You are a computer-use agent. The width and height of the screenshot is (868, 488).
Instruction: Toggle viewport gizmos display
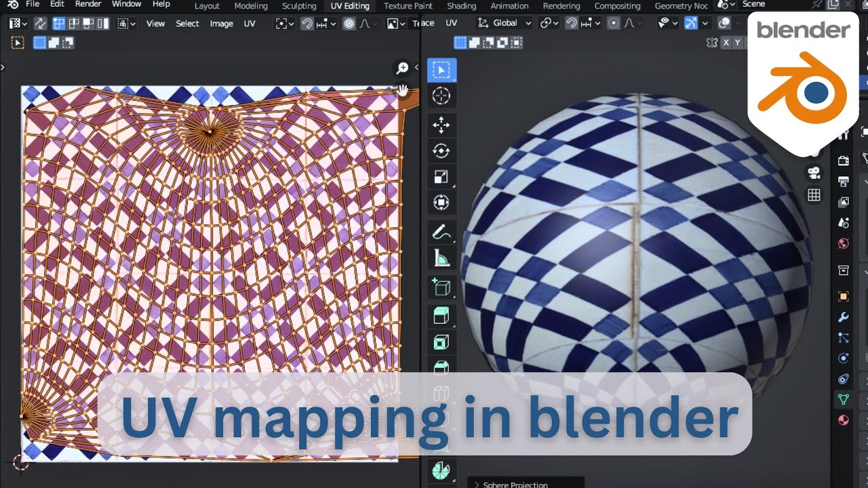tap(691, 23)
